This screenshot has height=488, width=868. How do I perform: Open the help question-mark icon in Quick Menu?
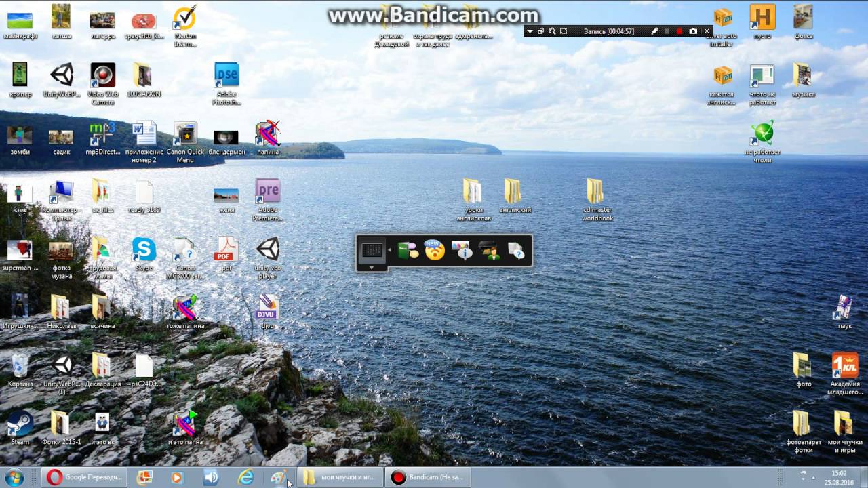pyautogui.click(x=516, y=251)
